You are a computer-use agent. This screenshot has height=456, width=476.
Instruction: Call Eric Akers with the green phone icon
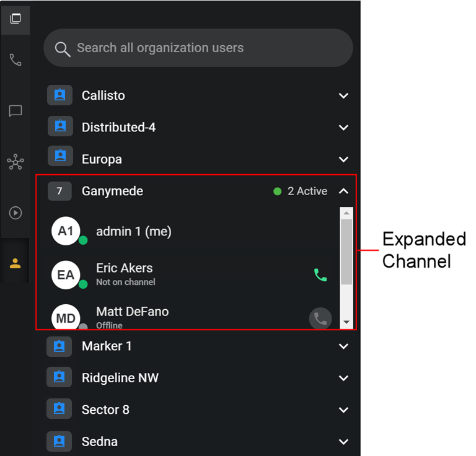(x=320, y=275)
